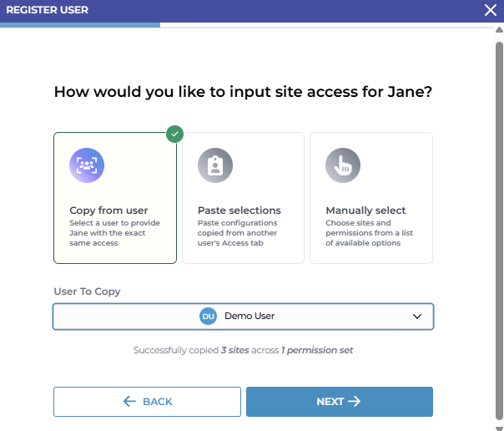Image resolution: width=504 pixels, height=431 pixels.
Task: Click the "Successfully copied 3 sites" message
Action: click(x=244, y=351)
